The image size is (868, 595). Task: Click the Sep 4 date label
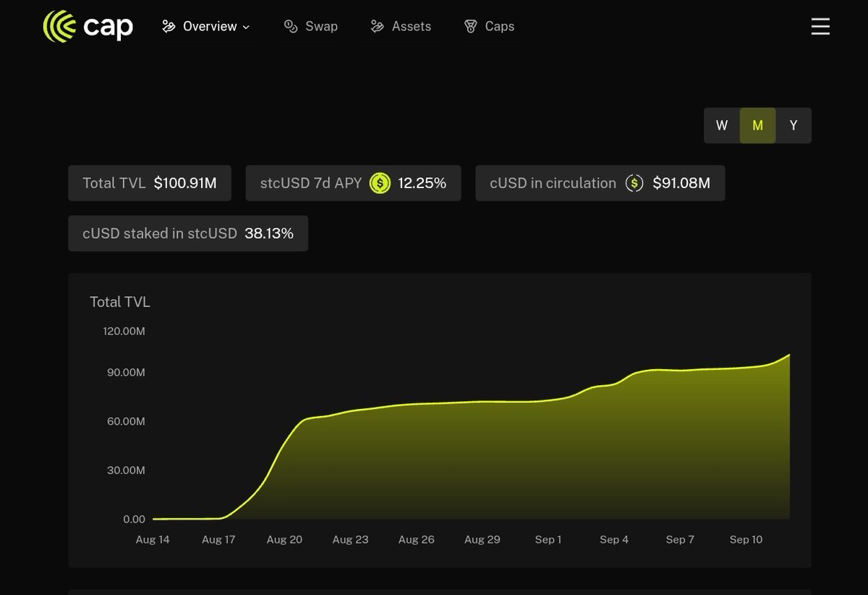point(614,539)
